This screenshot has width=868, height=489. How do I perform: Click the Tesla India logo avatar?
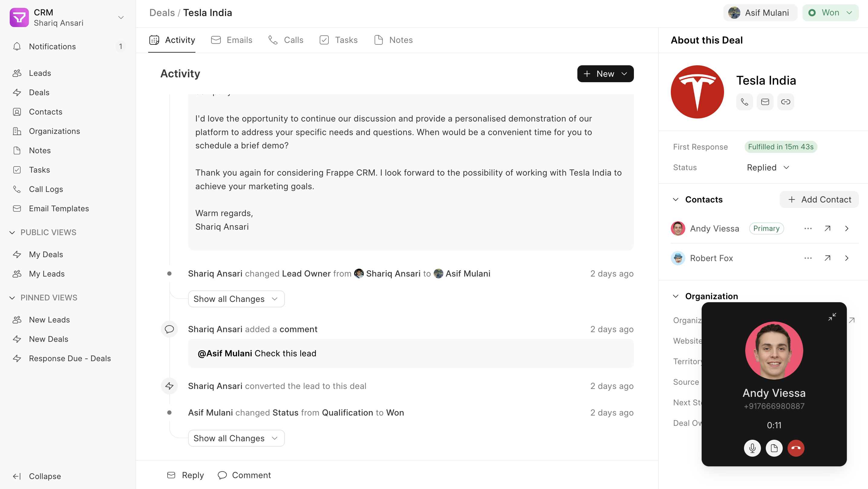click(x=697, y=92)
